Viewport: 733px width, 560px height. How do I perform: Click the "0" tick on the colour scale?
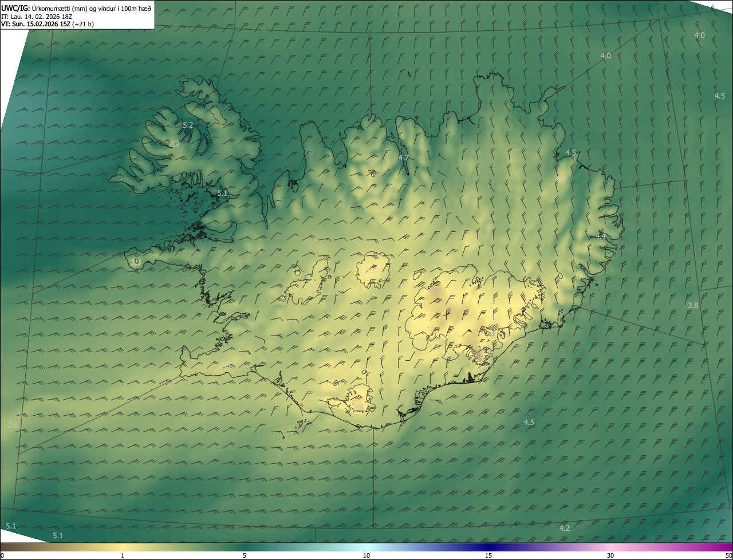pos(2,556)
